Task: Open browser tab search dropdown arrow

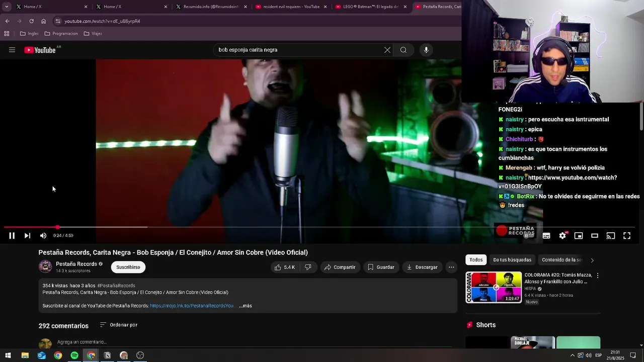Action: point(7,7)
